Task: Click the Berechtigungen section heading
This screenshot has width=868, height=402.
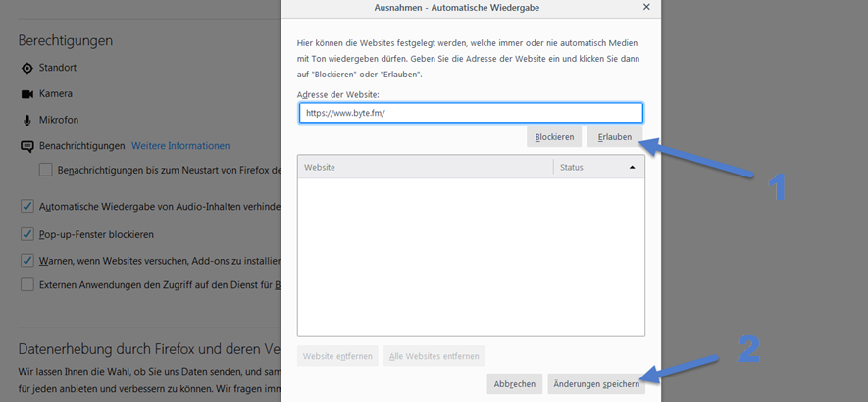Action: tap(66, 40)
